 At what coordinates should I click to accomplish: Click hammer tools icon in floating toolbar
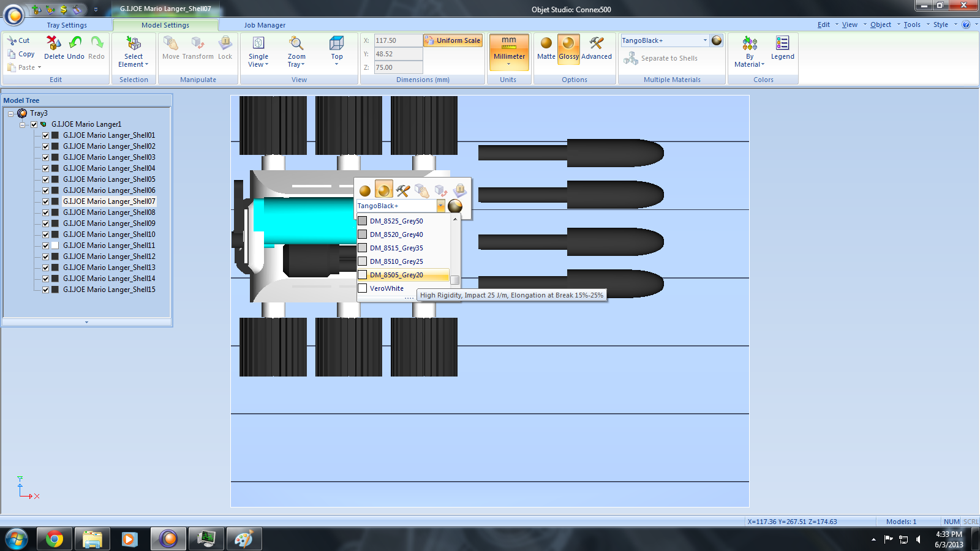(x=403, y=191)
